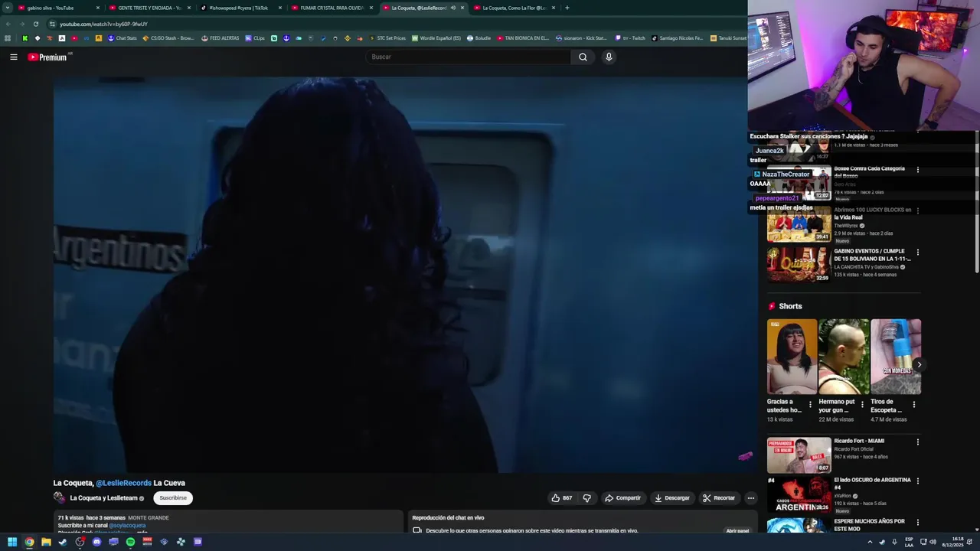Open La Coqueta y Leslieteam channel name
Screen dimensions: 980x551
(103, 498)
